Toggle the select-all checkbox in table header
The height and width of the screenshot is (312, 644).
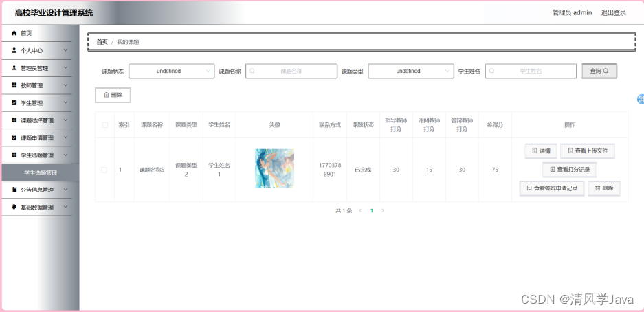click(104, 125)
